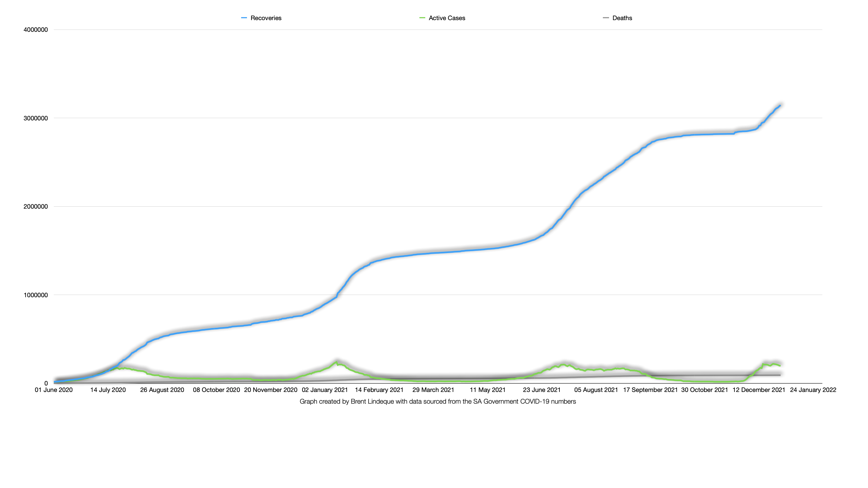The height and width of the screenshot is (488, 868).
Task: Click the 2000000 y-axis label
Action: [x=36, y=207]
